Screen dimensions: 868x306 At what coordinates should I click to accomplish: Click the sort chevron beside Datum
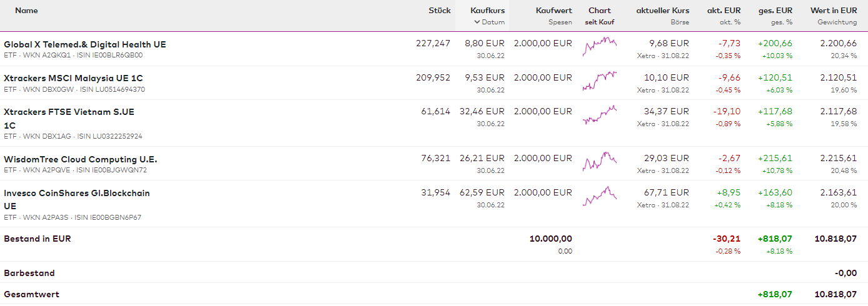coord(477,22)
